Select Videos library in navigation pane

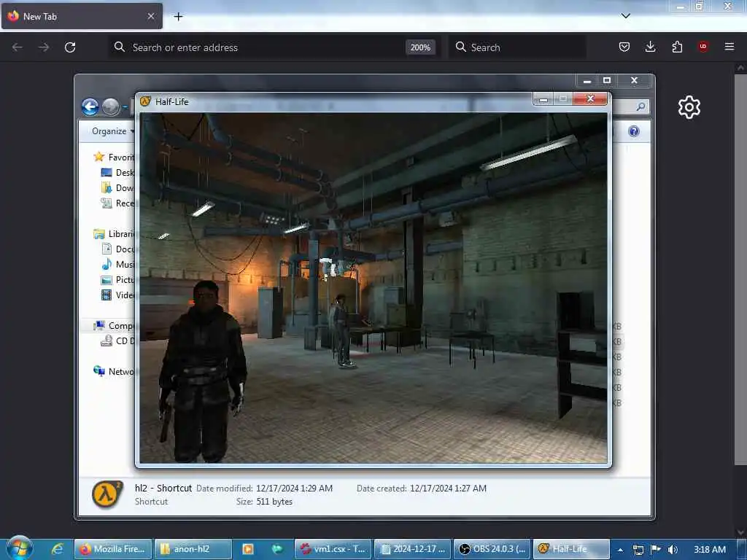point(119,295)
